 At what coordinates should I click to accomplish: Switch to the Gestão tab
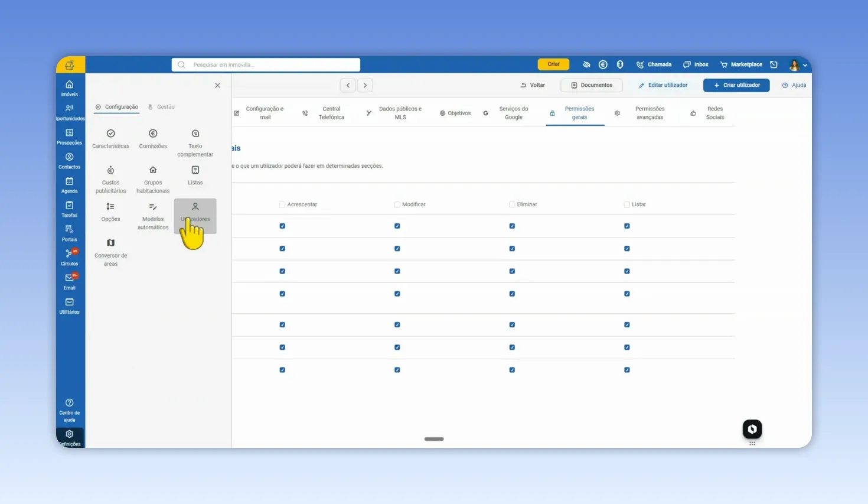pyautogui.click(x=161, y=107)
